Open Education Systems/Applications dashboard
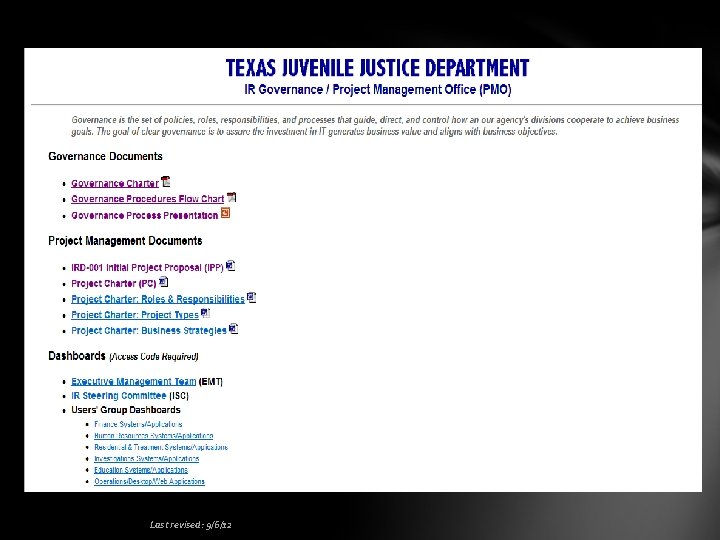720x540 pixels. click(x=141, y=470)
